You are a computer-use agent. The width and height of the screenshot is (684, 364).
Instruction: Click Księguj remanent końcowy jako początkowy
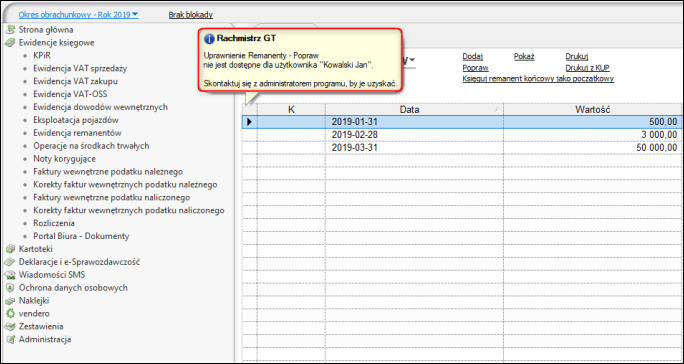tap(538, 79)
